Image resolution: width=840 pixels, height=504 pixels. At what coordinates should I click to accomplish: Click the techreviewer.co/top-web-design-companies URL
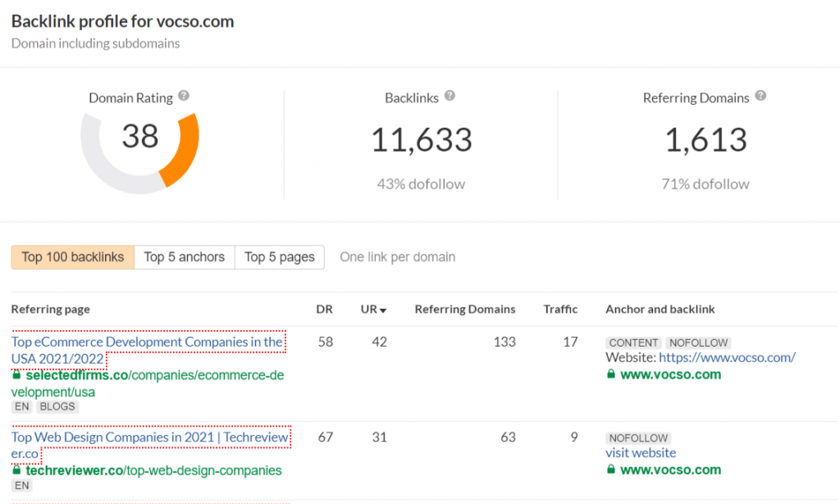(x=153, y=470)
